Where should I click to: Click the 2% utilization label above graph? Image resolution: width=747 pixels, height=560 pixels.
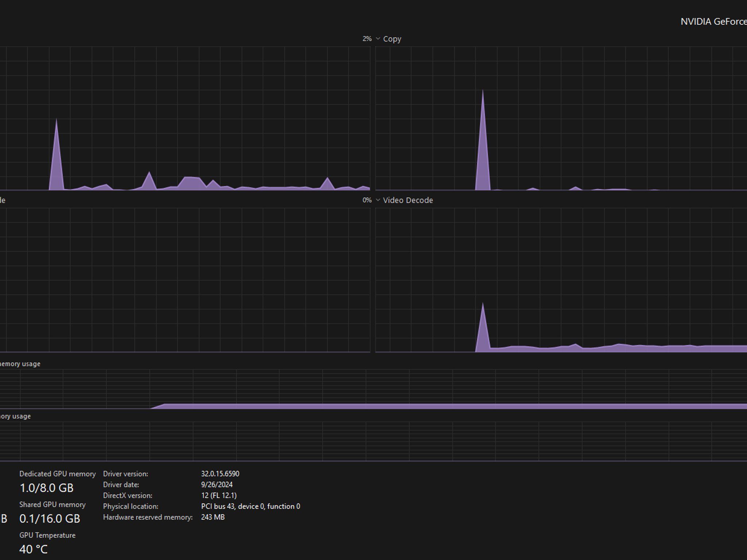(x=367, y=39)
